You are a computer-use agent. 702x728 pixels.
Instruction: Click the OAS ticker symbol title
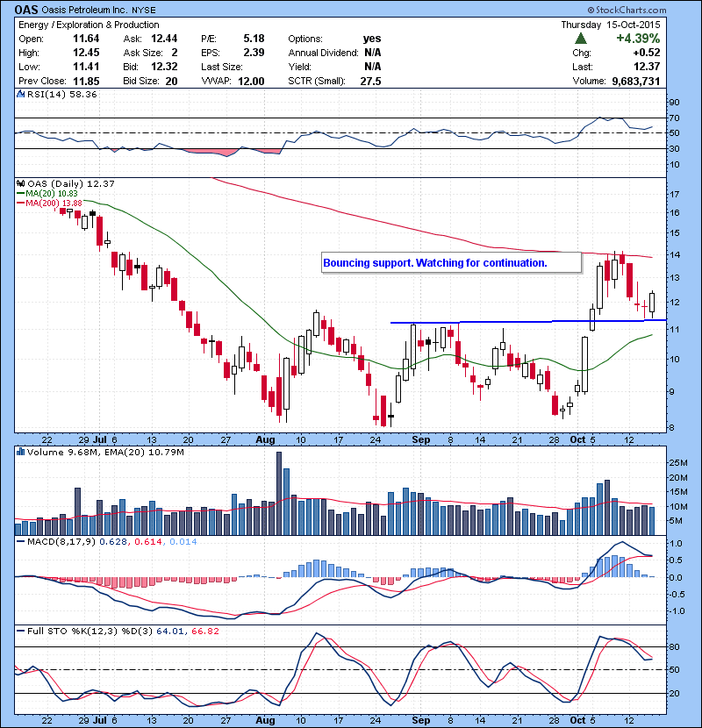click(26, 10)
